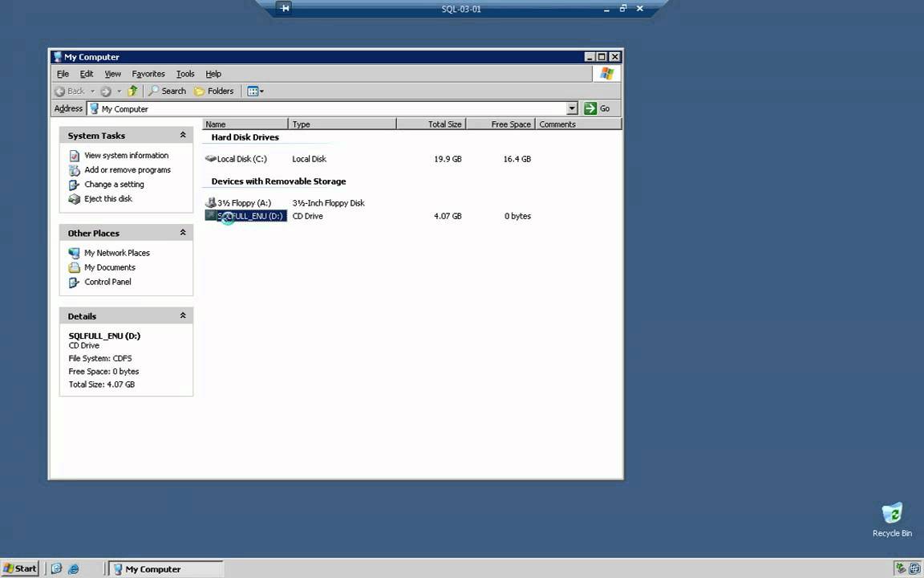This screenshot has width=924, height=578.
Task: Click the My Documents folder icon
Action: (75, 268)
